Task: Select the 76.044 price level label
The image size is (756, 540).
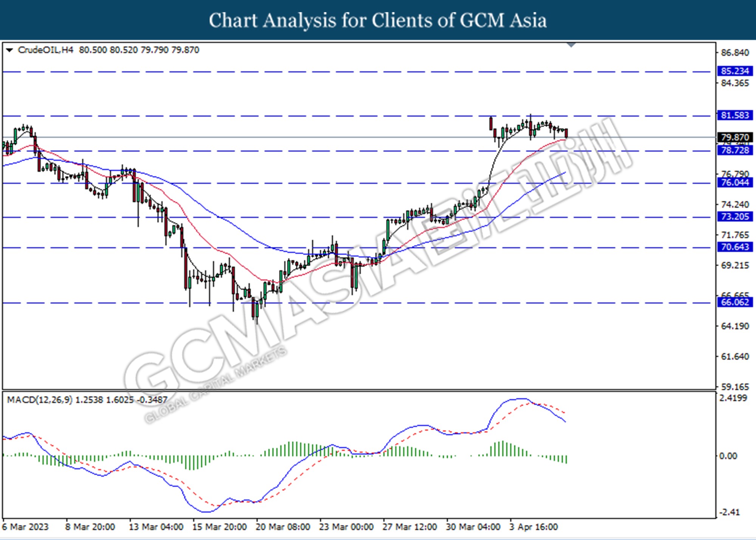Action: click(x=735, y=183)
